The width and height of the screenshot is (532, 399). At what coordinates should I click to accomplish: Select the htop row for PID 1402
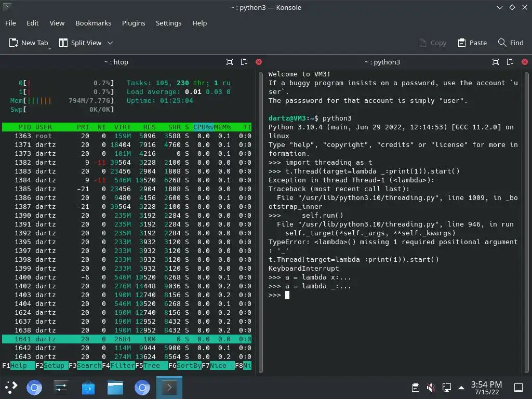pos(127,286)
